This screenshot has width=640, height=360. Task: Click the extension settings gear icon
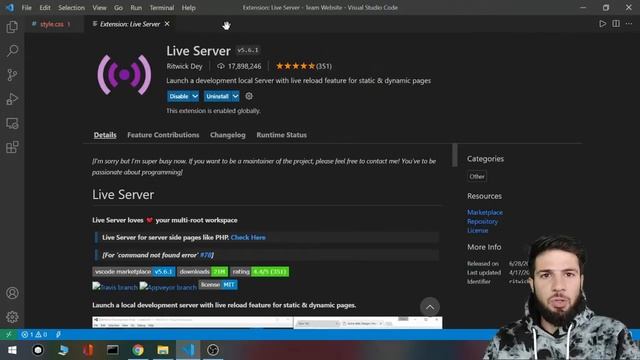point(249,96)
